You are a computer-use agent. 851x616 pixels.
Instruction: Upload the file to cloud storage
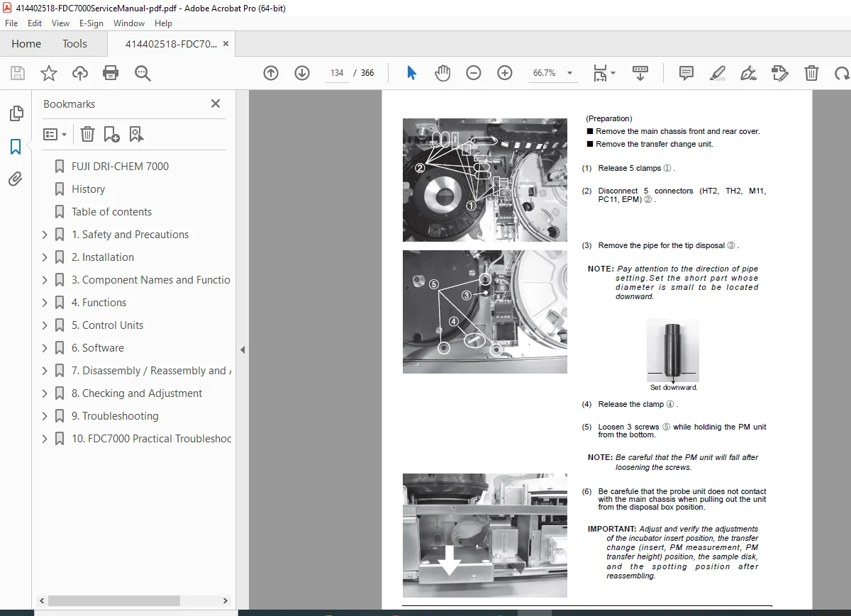80,73
